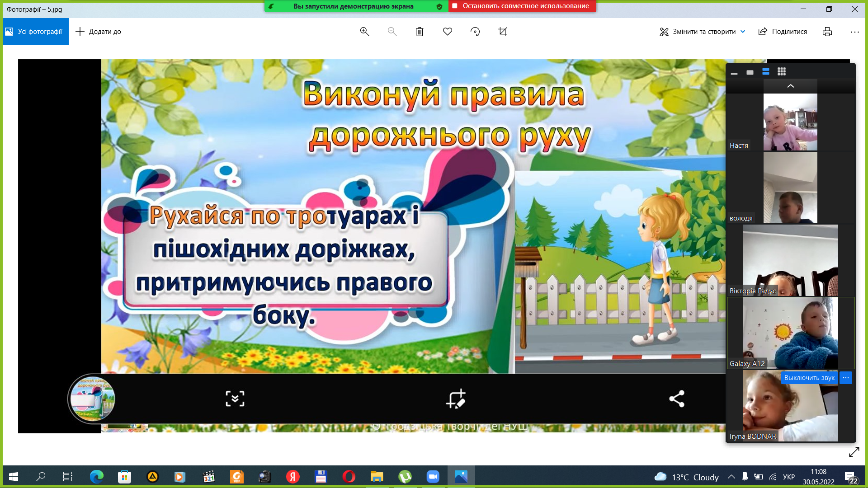Screen dimensions: 868x488
Task: Open Yandex browser from taskbar
Action: coord(293,477)
